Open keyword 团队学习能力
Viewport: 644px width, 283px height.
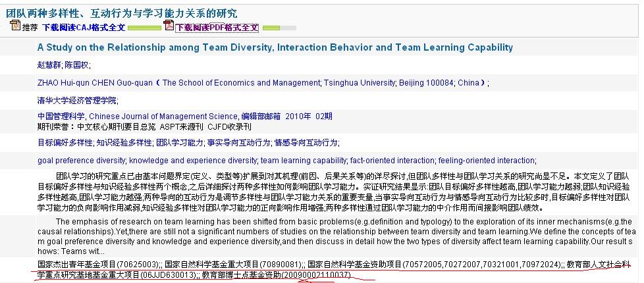point(180,143)
